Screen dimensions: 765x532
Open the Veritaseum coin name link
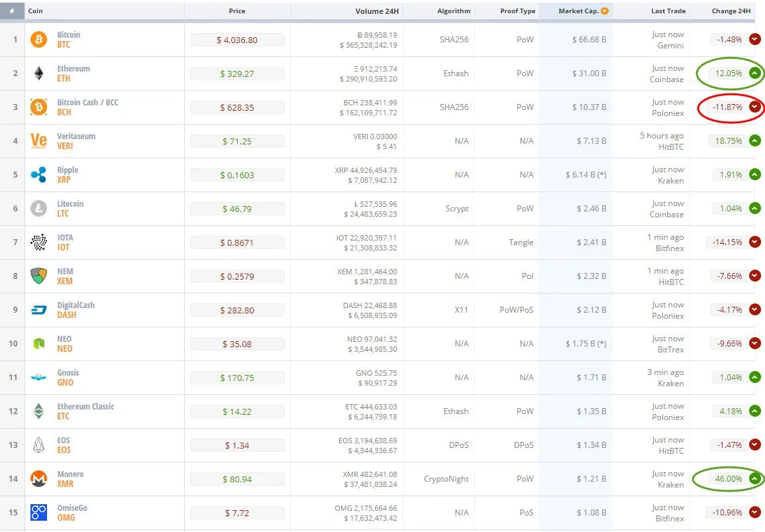tap(76, 136)
